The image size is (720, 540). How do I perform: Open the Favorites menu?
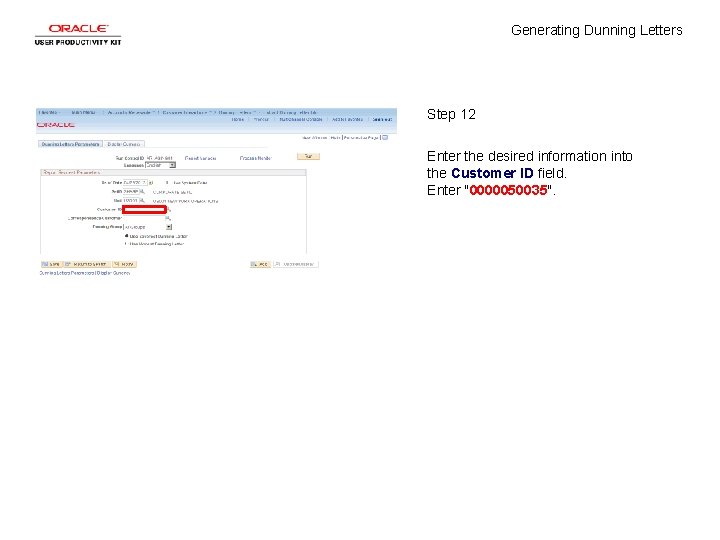(x=49, y=112)
